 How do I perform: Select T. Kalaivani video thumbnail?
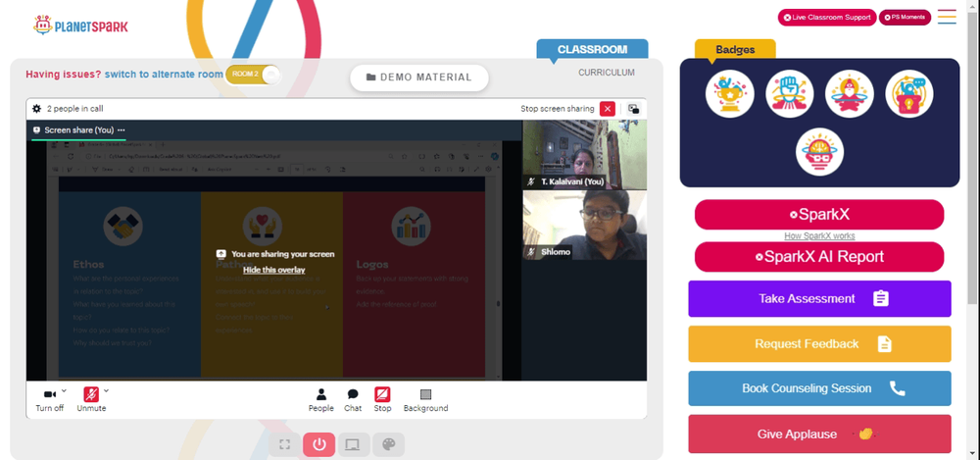pos(584,155)
